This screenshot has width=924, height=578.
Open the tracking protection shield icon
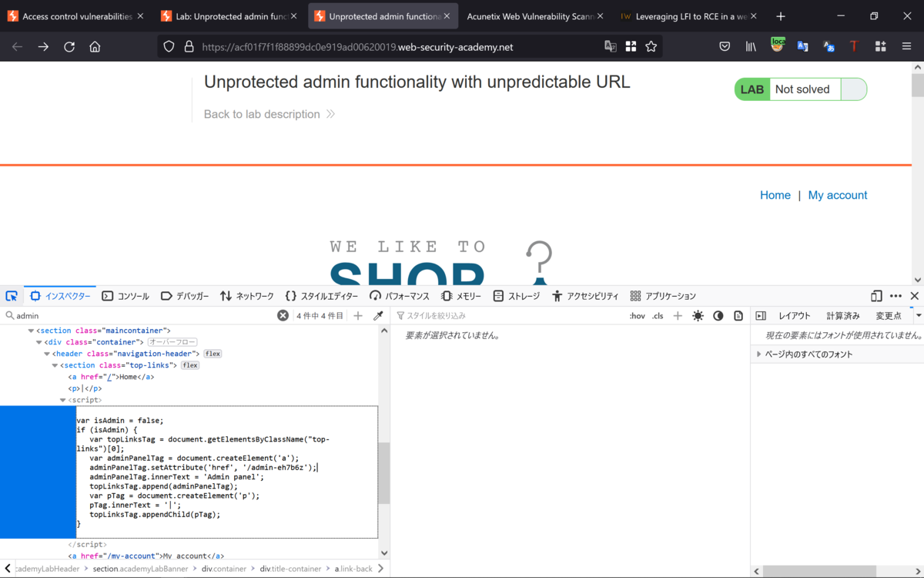[169, 47]
